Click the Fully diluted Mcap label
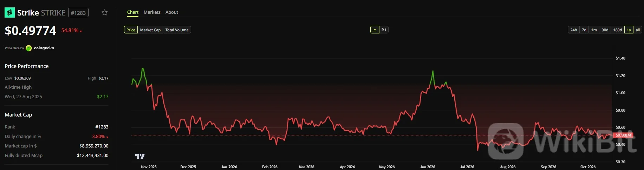The height and width of the screenshot is (170, 644). coord(24,156)
